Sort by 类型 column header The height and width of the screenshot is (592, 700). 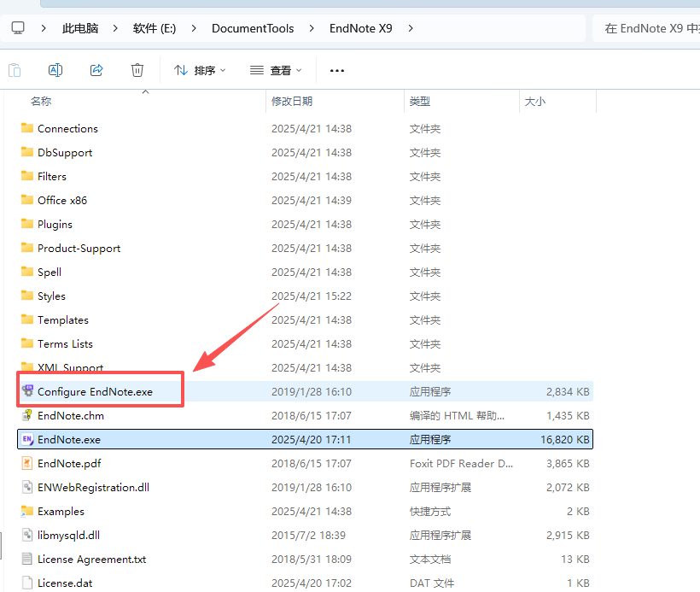pyautogui.click(x=420, y=102)
